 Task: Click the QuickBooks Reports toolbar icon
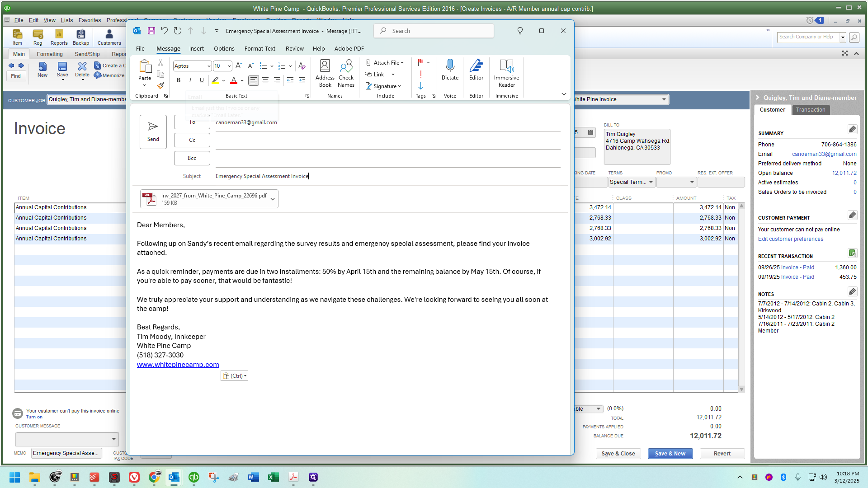tap(59, 37)
